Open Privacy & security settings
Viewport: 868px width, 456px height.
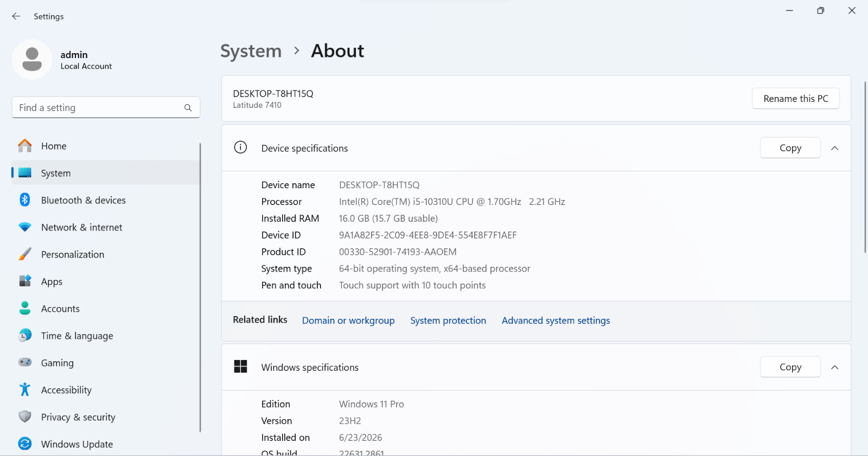pyautogui.click(x=106, y=417)
